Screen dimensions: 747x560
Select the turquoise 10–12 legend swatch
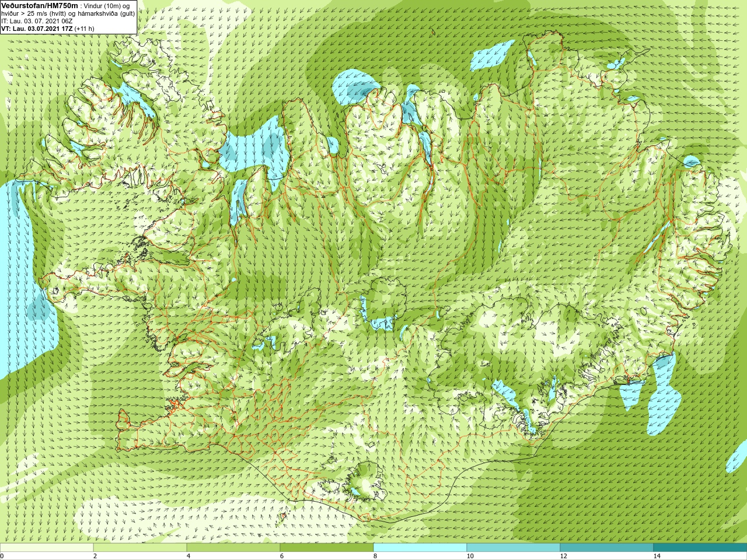(514, 548)
